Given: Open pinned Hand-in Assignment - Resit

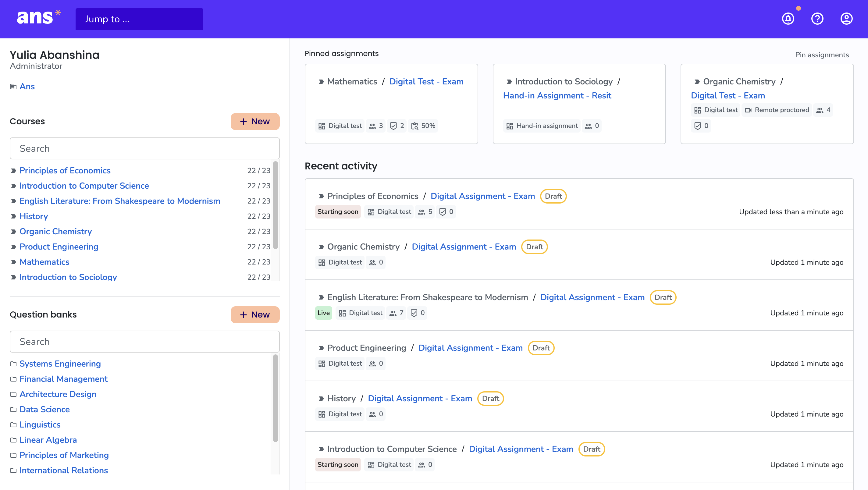Looking at the screenshot, I should 557,96.
